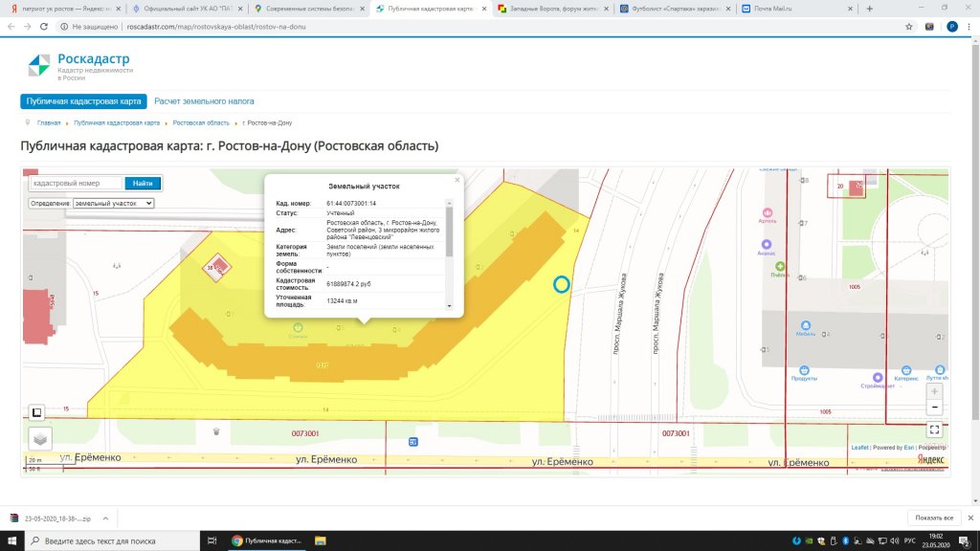Image resolution: width=980 pixels, height=551 pixels.
Task: Click the site info icon beside 'Не защищено'
Action: pyautogui.click(x=64, y=27)
